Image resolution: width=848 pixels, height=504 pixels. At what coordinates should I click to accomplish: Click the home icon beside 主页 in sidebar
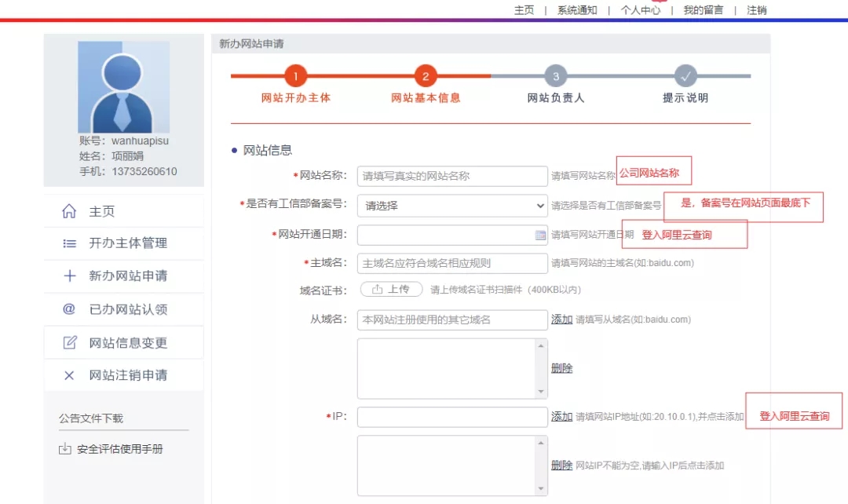(69, 212)
